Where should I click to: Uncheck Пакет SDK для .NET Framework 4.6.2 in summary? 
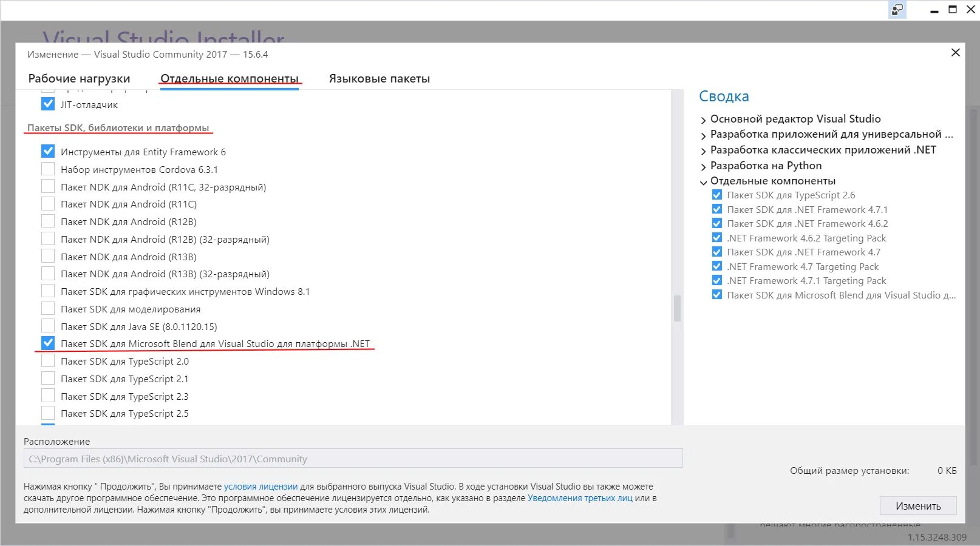click(716, 223)
